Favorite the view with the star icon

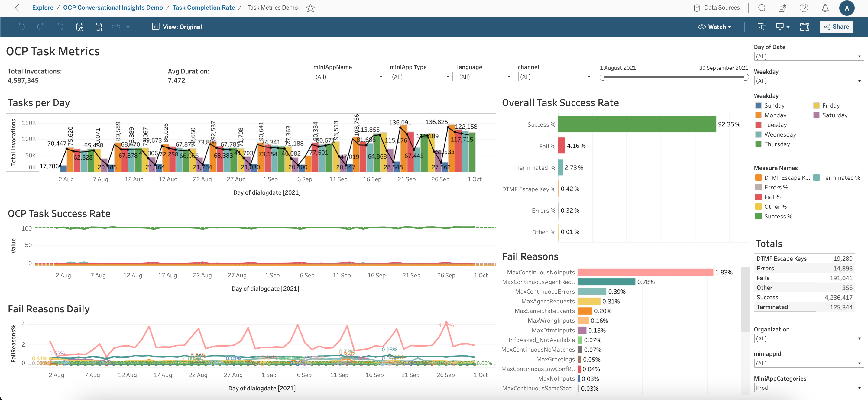(310, 8)
